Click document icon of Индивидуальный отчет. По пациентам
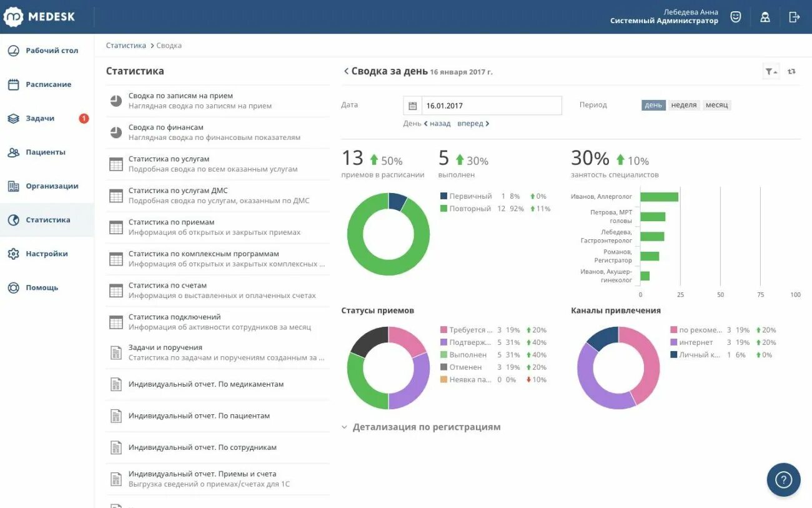The image size is (812, 508). click(x=116, y=416)
